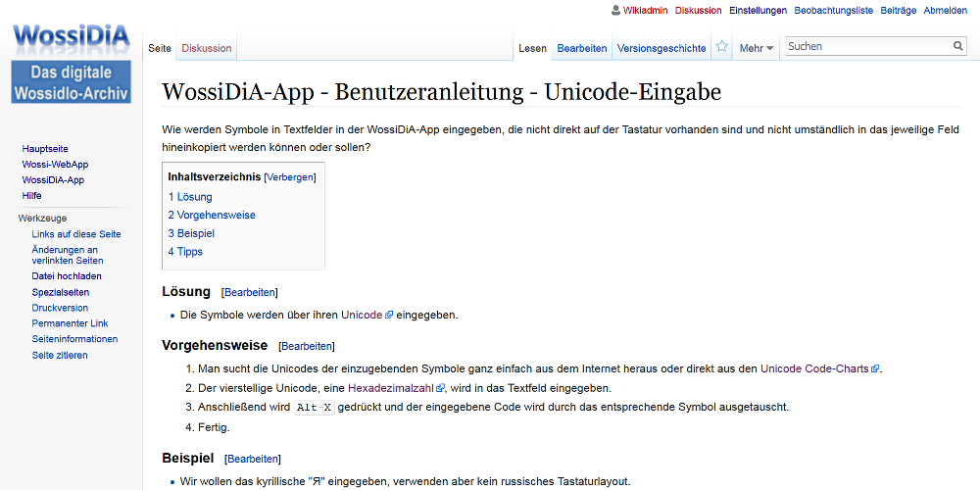Open the Versionsgeschichte tab

click(x=661, y=48)
